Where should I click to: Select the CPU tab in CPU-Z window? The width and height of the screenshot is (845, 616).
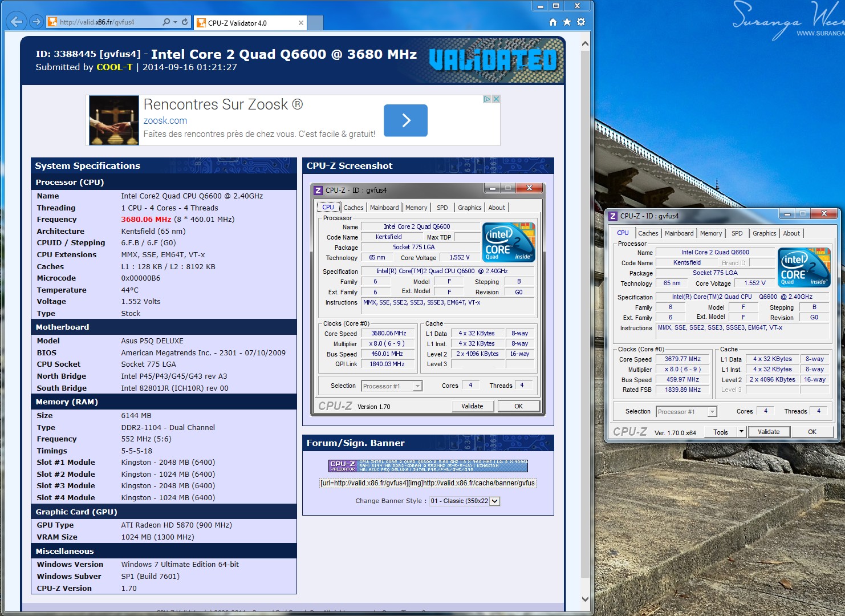click(623, 233)
